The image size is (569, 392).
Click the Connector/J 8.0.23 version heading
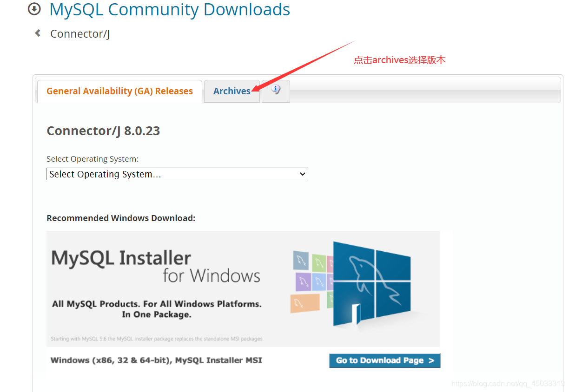(x=103, y=131)
